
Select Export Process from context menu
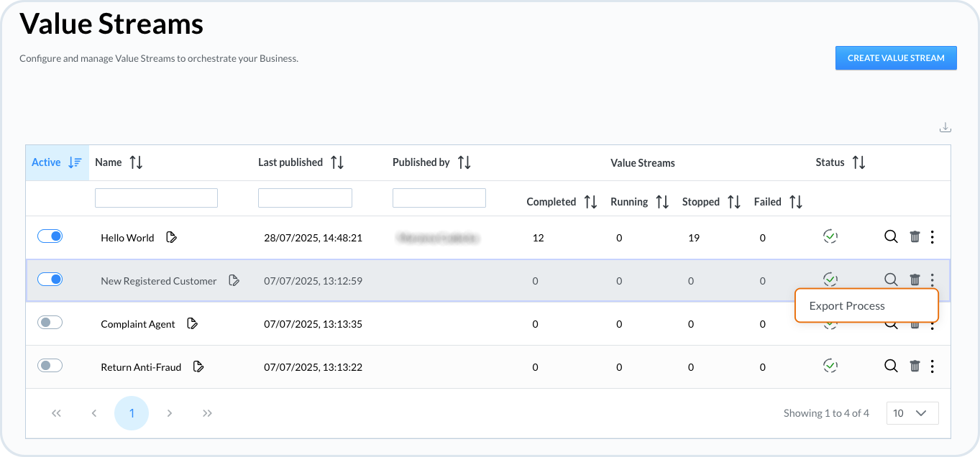(847, 305)
